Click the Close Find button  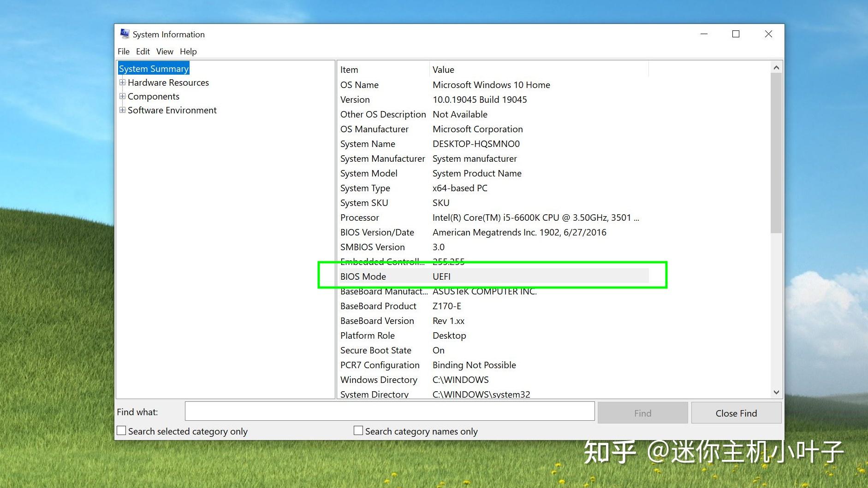(x=736, y=412)
